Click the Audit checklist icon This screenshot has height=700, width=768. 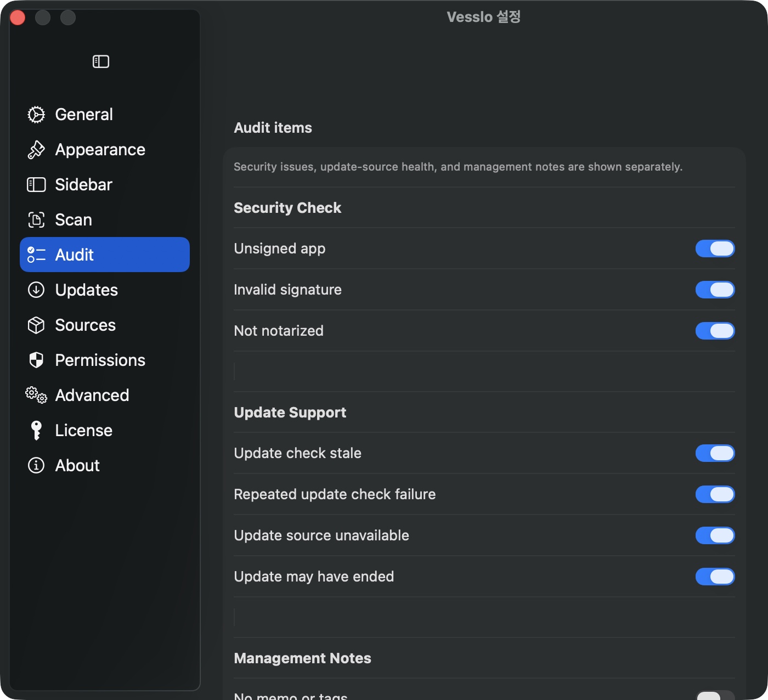tap(36, 255)
